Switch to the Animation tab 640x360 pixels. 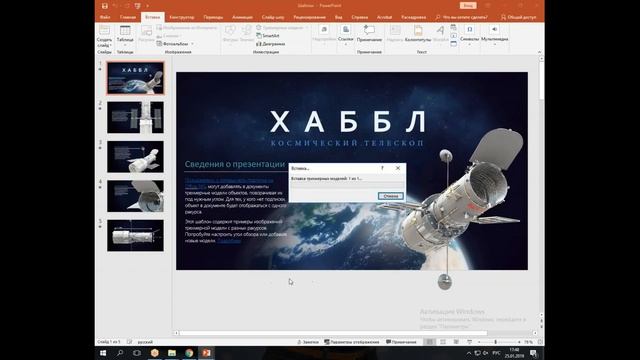242,17
